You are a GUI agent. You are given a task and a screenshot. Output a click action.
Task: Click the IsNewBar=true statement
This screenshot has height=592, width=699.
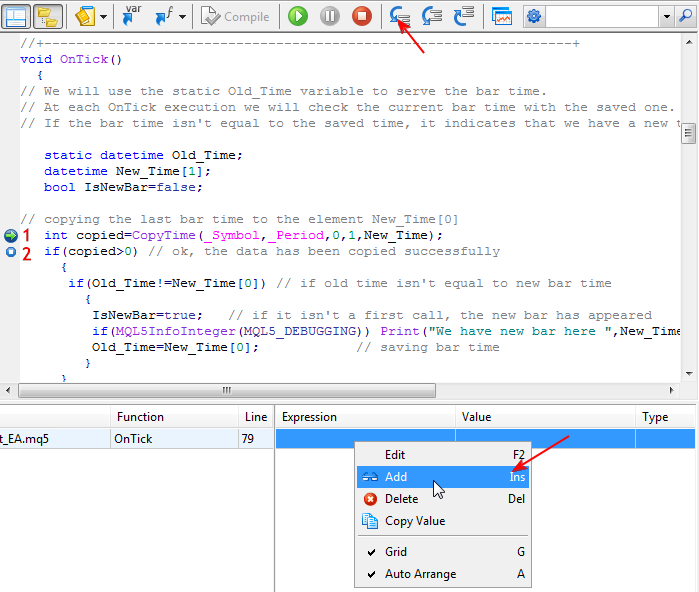[147, 315]
